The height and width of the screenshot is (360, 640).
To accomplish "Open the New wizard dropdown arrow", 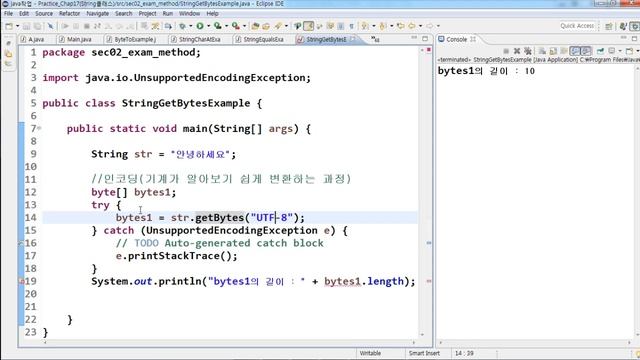I will (17, 26).
